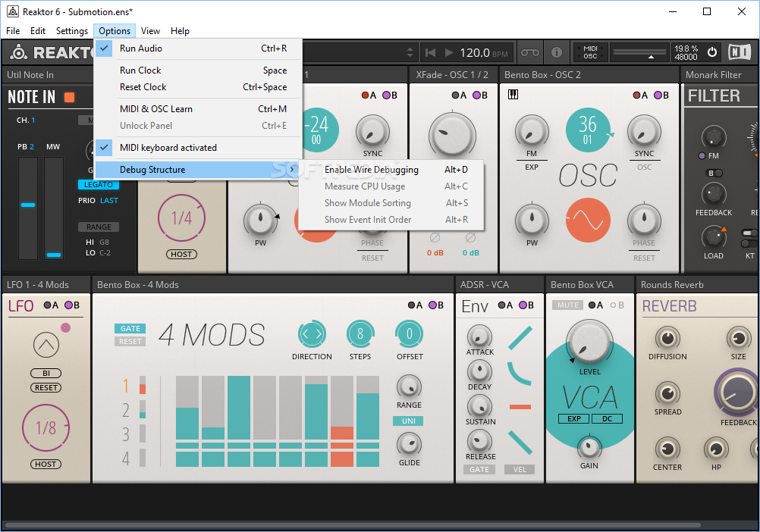The image size is (760, 532).
Task: Click the Native Instruments NI logo
Action: 740,52
